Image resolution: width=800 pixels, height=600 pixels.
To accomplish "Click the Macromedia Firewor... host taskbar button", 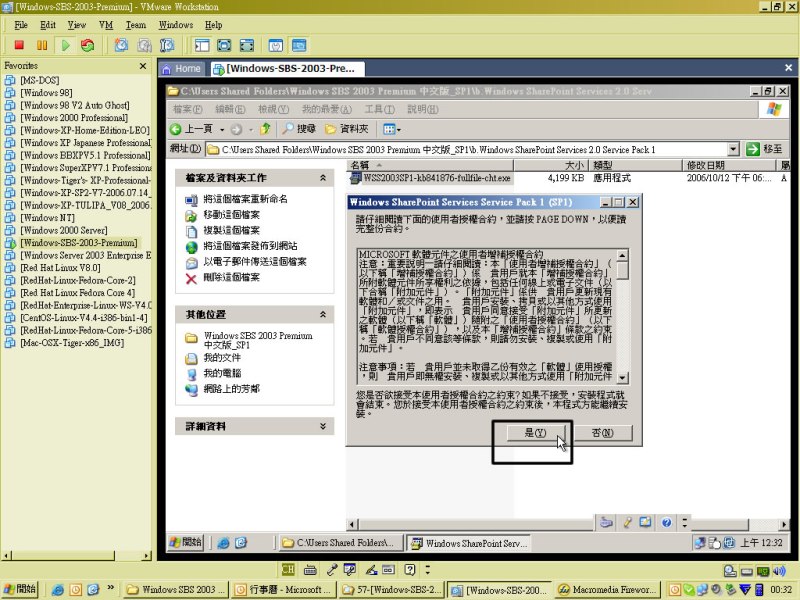I will pyautogui.click(x=607, y=590).
